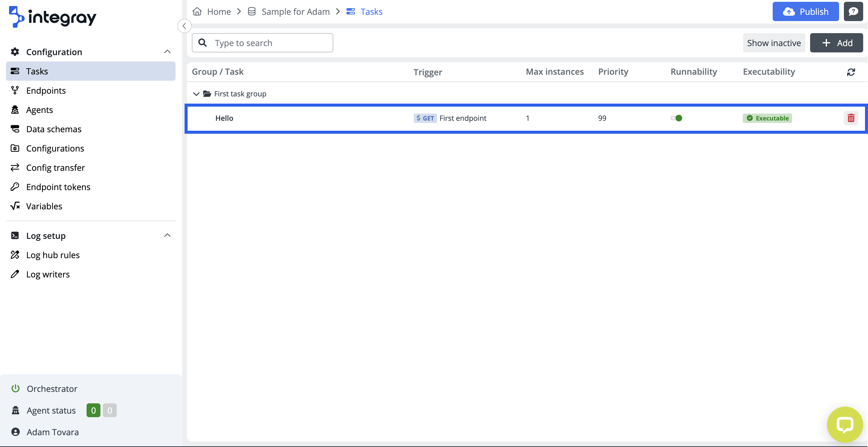868x447 pixels.
Task: Open Endpoints in sidebar menu
Action: [x=46, y=91]
